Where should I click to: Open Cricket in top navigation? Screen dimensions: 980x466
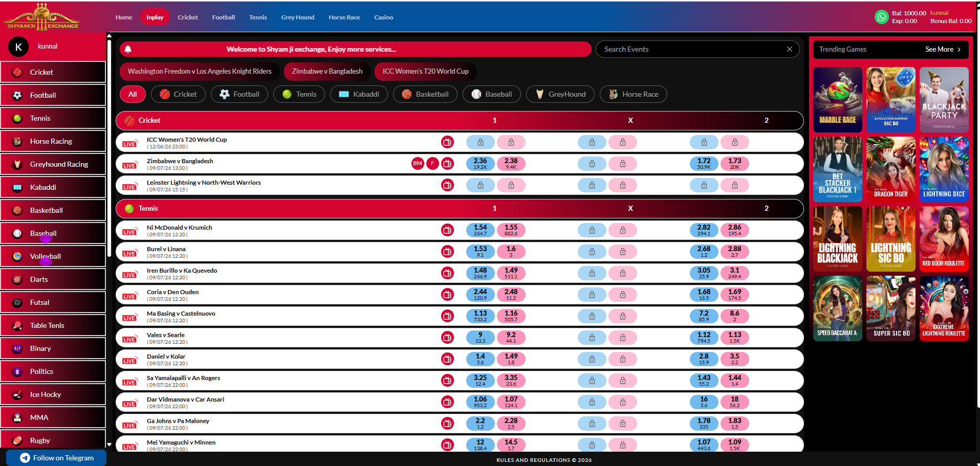(x=188, y=17)
